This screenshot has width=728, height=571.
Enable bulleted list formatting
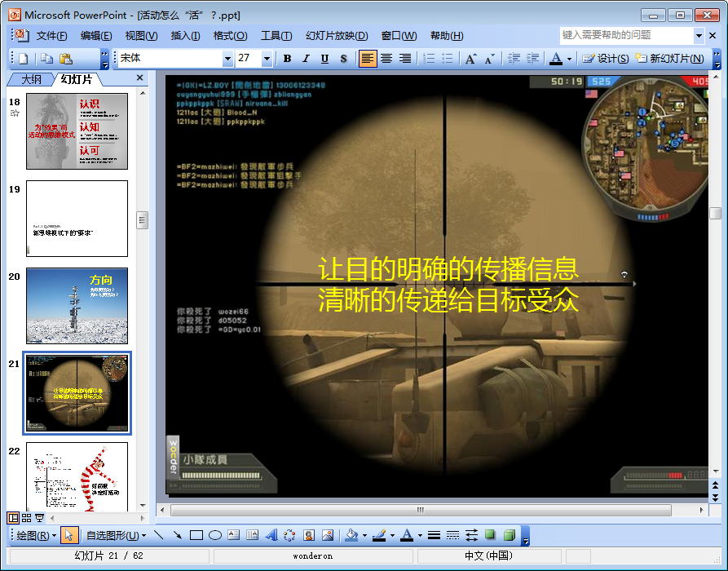[447, 59]
